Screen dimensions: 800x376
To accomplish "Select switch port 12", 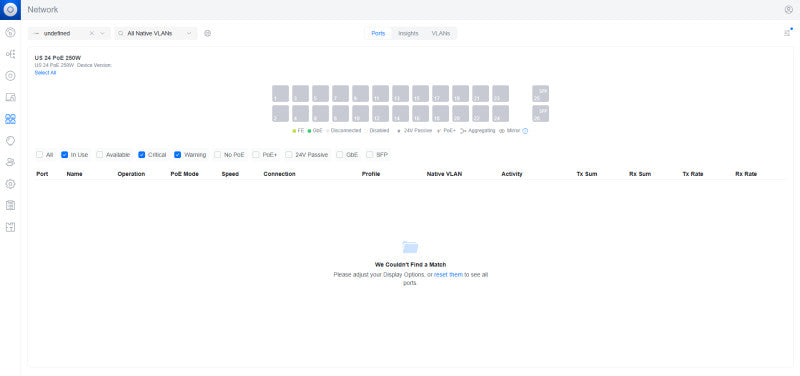I will tap(380, 113).
